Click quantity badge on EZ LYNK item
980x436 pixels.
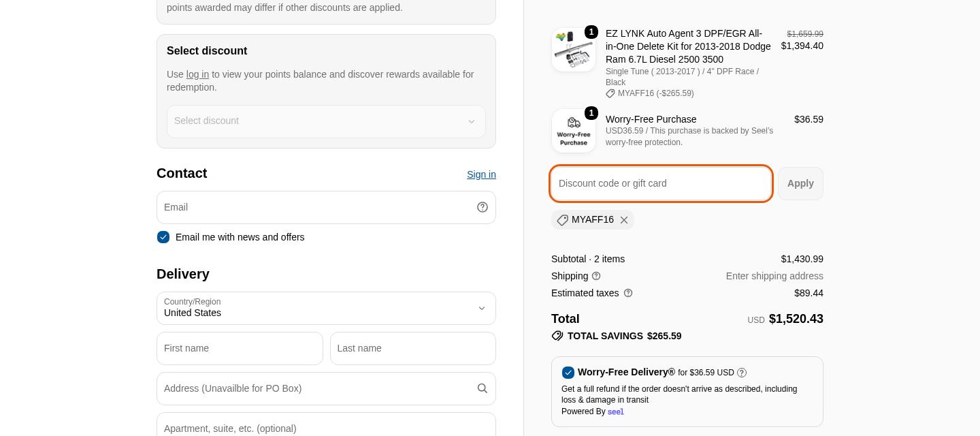(591, 32)
